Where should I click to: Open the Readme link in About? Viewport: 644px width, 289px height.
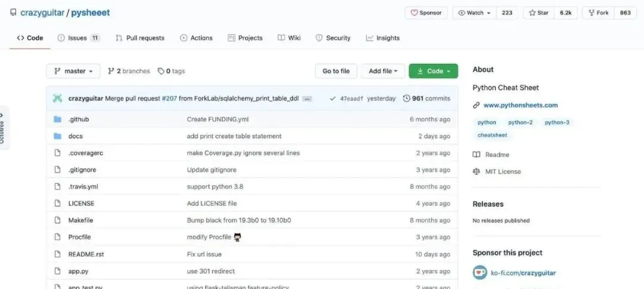[491, 155]
